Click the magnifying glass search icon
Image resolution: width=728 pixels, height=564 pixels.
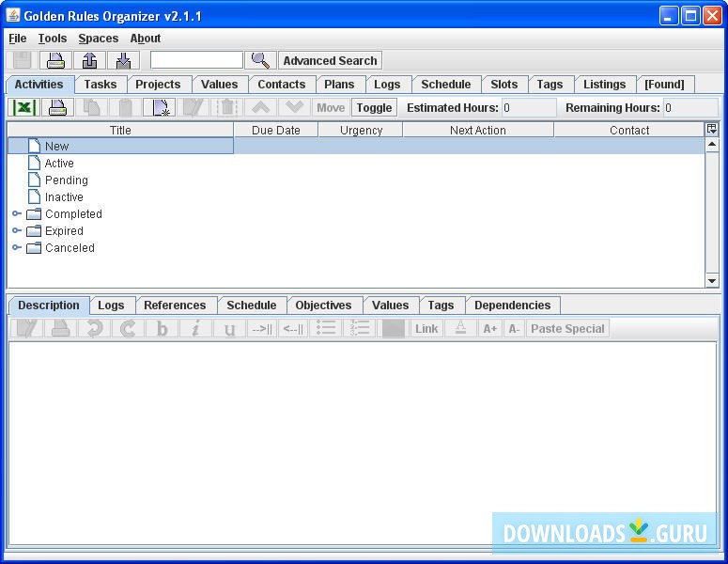coord(260,60)
